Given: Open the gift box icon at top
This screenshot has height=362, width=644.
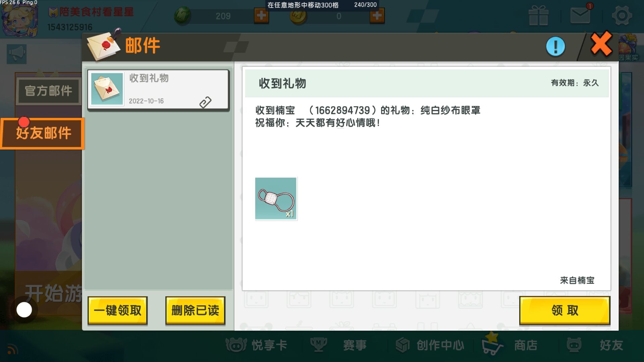Looking at the screenshot, I should coord(538,16).
